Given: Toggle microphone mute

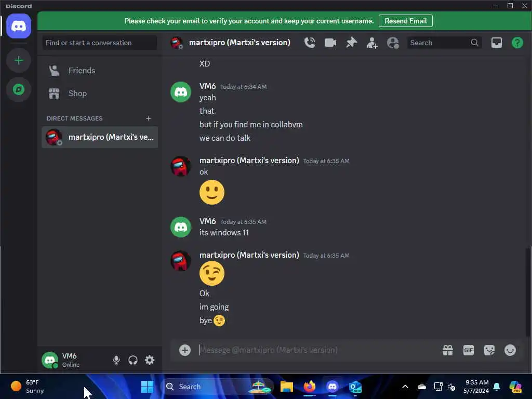Looking at the screenshot, I should 116,360.
